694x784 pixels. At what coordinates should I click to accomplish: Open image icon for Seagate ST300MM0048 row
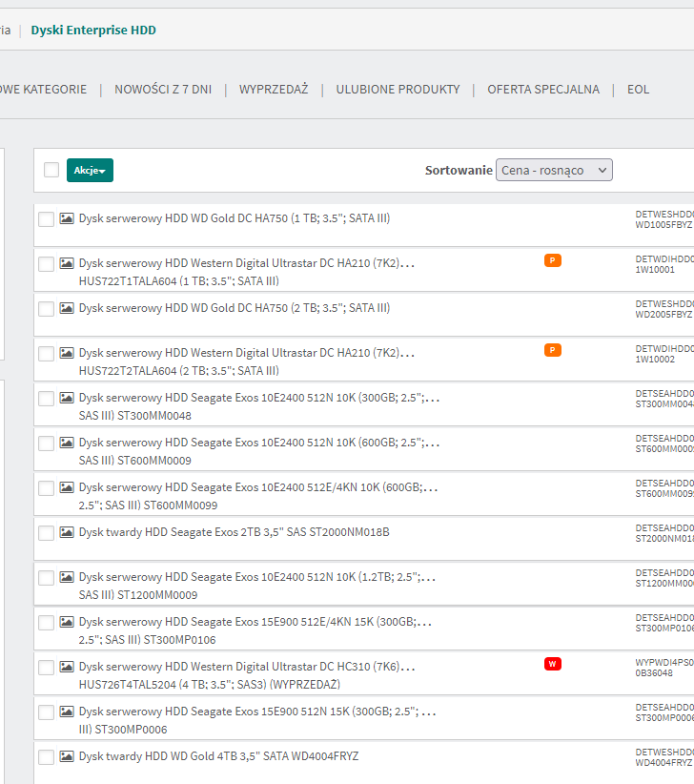tap(67, 398)
